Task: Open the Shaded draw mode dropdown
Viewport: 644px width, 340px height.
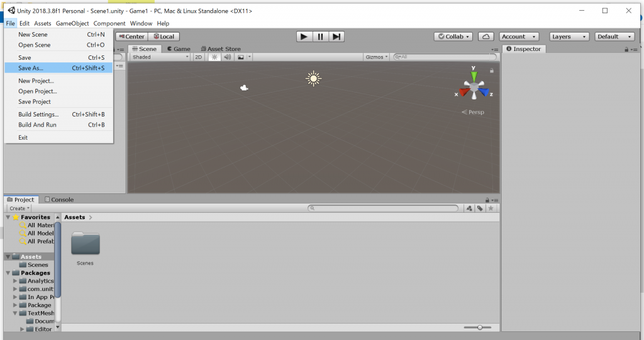Action: (160, 57)
